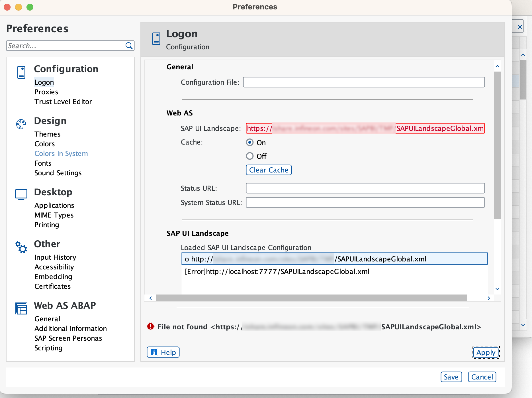
Task: Open Input History page
Action: click(55, 257)
